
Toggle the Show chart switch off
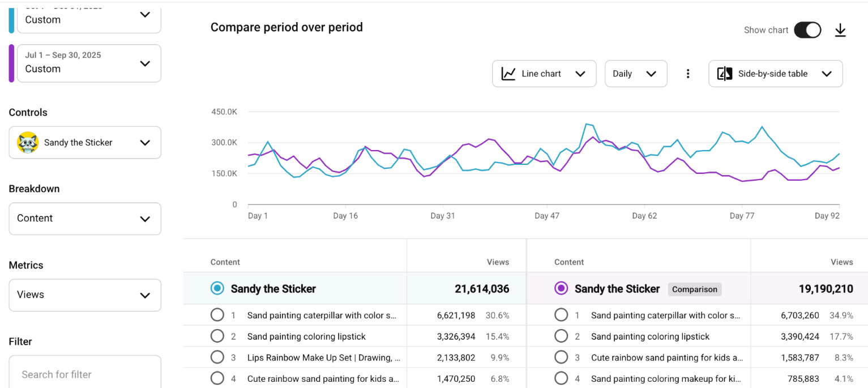(x=807, y=30)
